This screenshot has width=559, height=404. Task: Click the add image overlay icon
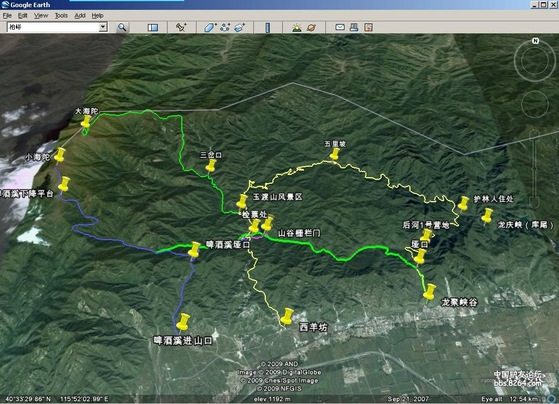[240, 27]
